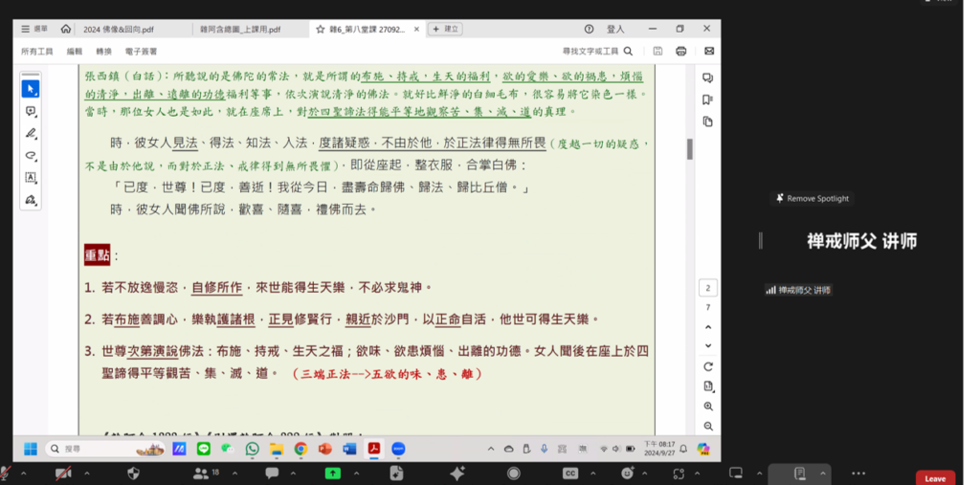This screenshot has height=485, width=980.
Task: Choose the add comment tool
Action: click(x=31, y=111)
